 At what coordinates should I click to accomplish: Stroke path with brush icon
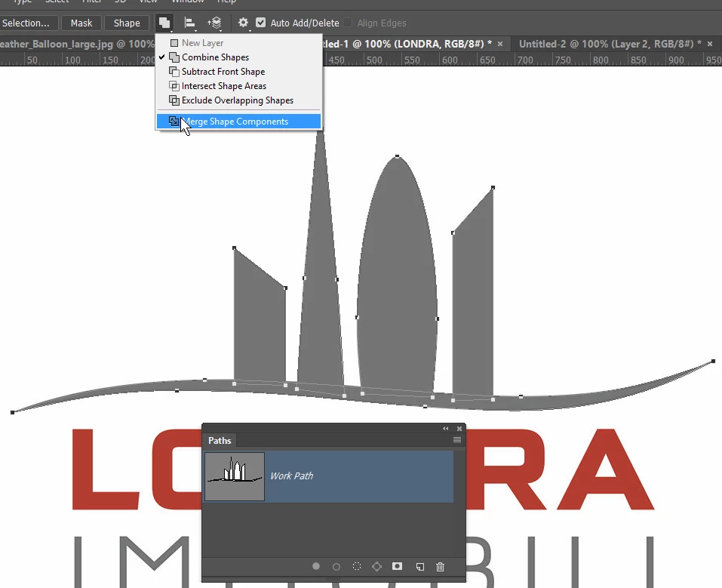tap(336, 566)
